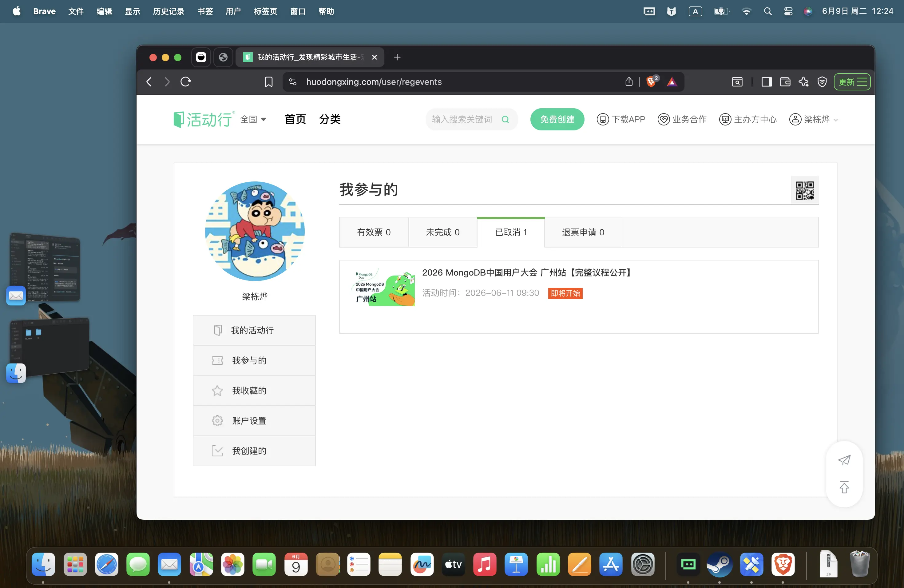Go to 首页 navigation link

point(295,119)
